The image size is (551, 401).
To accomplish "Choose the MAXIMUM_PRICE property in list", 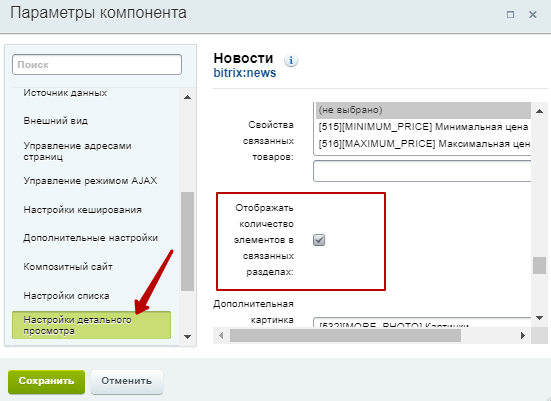I will tap(424, 144).
